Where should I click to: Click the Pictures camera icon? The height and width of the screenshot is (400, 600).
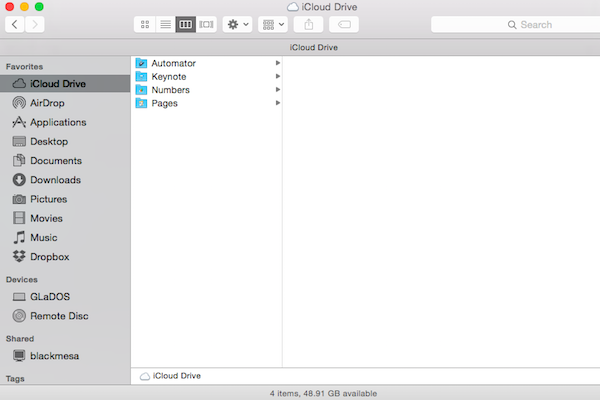coord(19,199)
